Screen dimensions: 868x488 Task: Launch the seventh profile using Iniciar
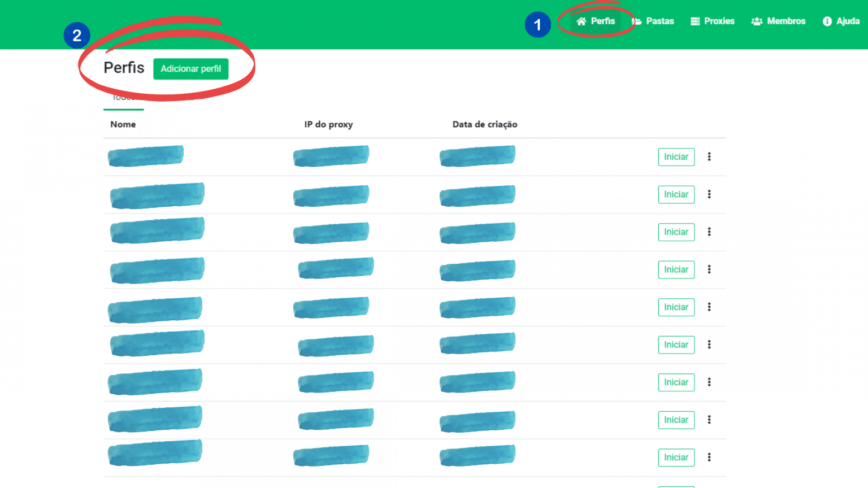tap(676, 382)
